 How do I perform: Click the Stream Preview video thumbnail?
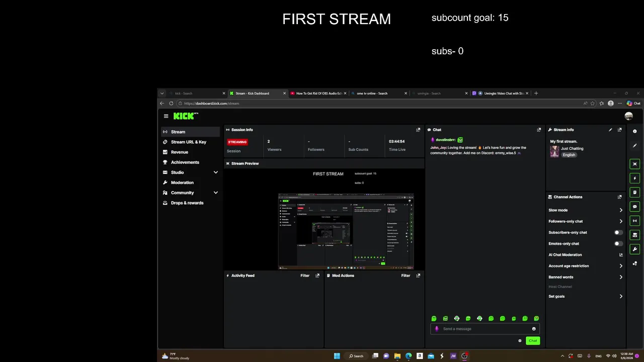click(x=324, y=219)
